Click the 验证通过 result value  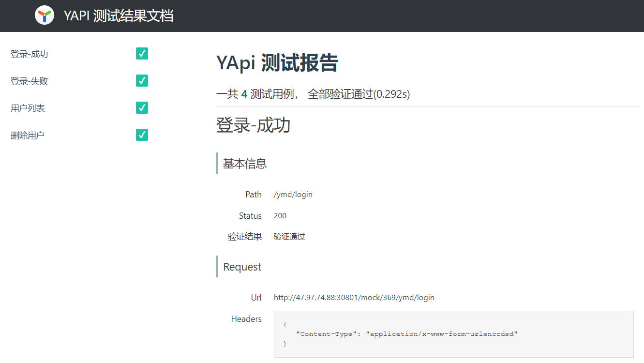(x=289, y=237)
